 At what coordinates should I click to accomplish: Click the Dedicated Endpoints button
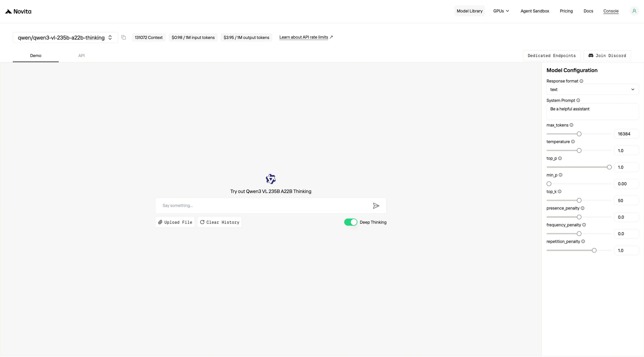point(552,56)
